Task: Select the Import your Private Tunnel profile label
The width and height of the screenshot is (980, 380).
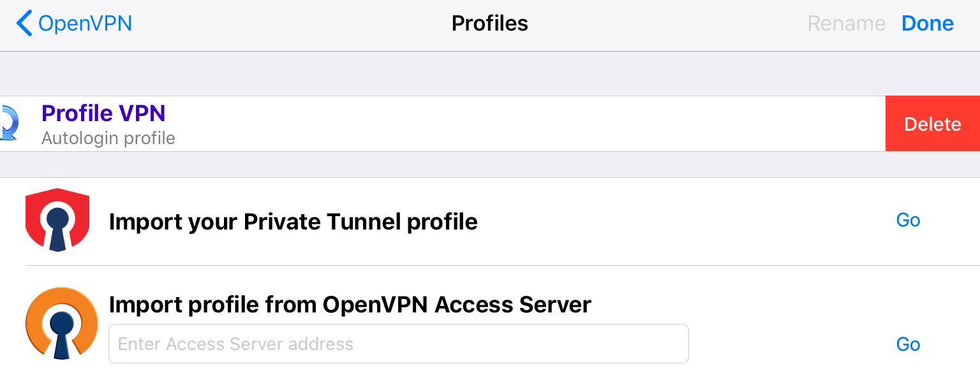Action: 293,222
